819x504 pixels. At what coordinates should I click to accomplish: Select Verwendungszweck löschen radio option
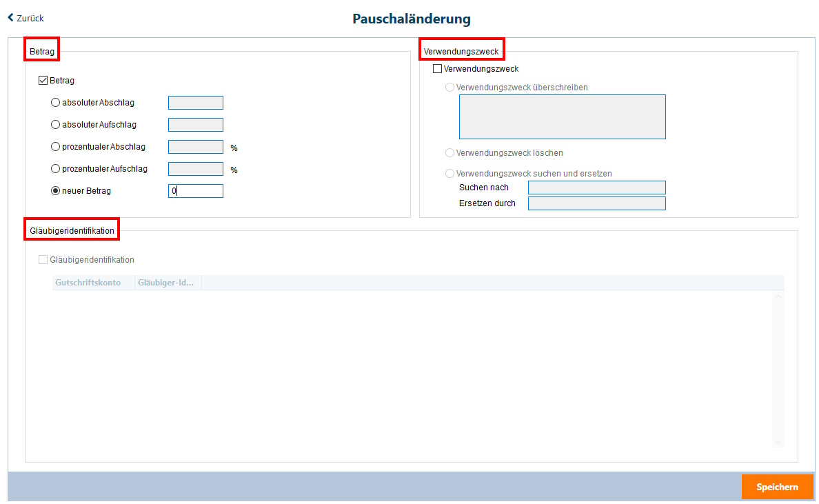tap(450, 153)
